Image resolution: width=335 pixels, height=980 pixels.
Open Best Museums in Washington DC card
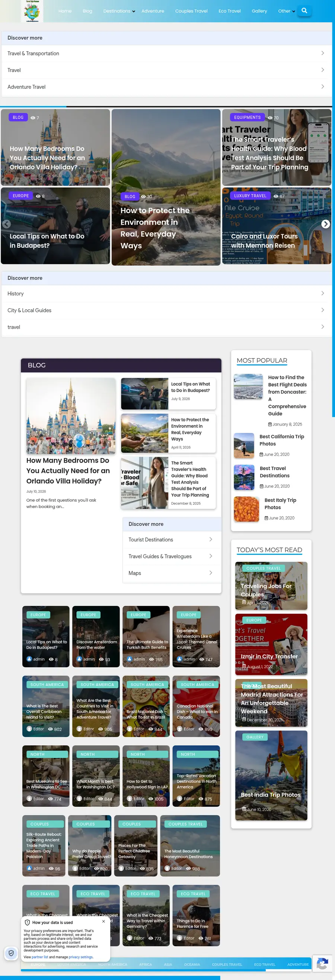click(46, 776)
